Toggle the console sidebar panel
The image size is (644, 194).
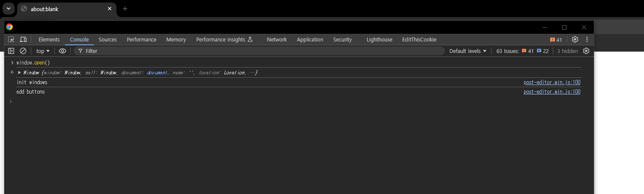11,51
